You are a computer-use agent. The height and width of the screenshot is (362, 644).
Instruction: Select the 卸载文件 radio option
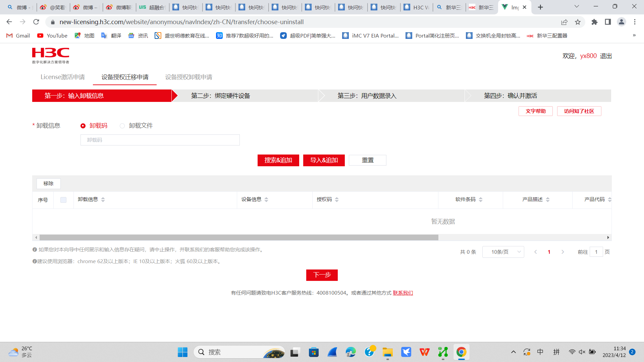click(122, 126)
